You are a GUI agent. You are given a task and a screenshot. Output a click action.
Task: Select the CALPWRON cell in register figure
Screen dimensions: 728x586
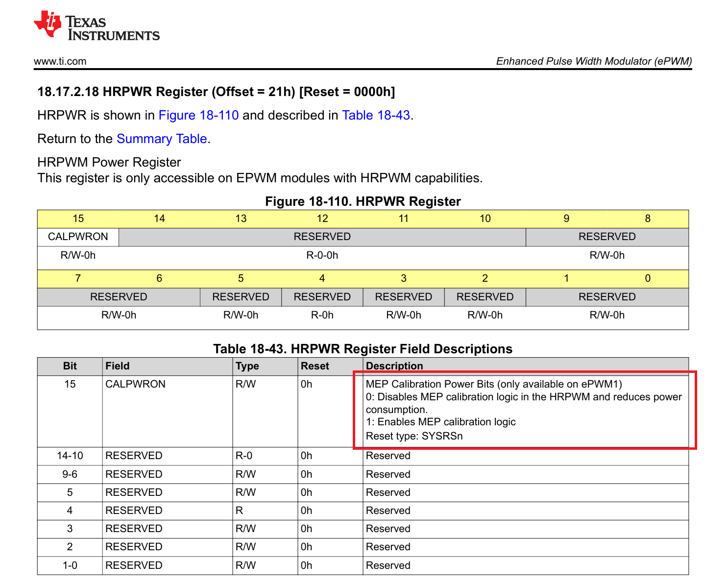point(78,237)
